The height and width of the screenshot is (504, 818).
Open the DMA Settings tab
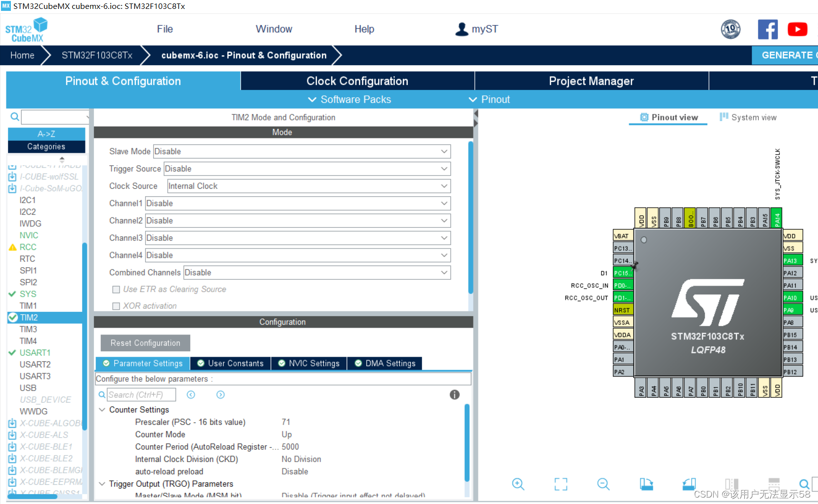[x=385, y=363]
